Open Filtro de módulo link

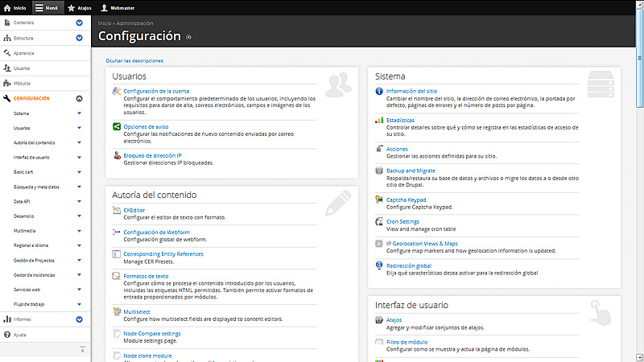407,342
